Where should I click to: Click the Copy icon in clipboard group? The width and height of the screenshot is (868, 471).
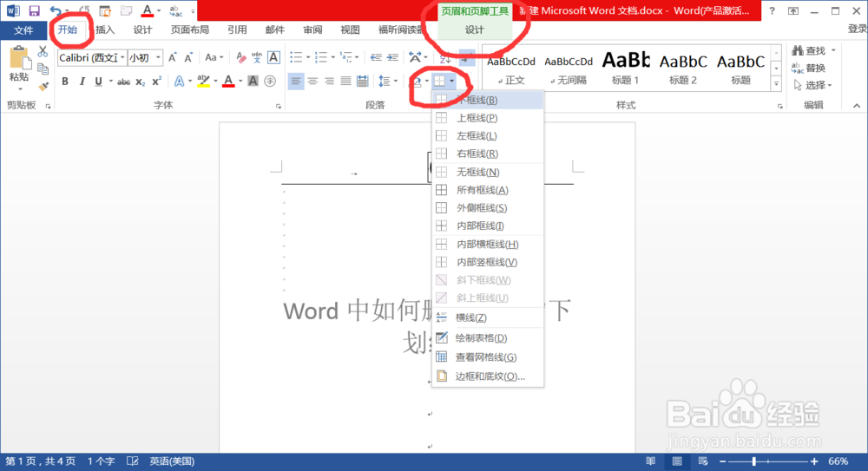tap(43, 69)
